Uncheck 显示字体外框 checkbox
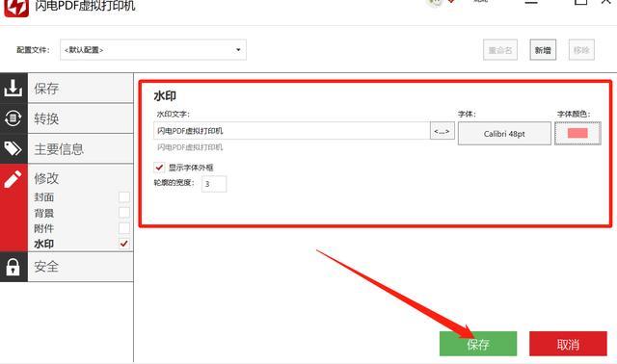Image resolution: width=617 pixels, height=364 pixels. (x=159, y=167)
